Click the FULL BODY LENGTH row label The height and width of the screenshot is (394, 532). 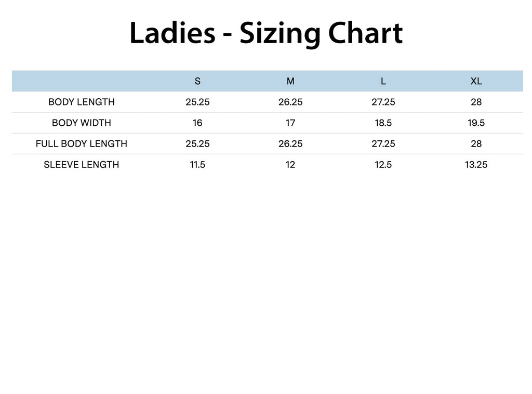point(82,143)
